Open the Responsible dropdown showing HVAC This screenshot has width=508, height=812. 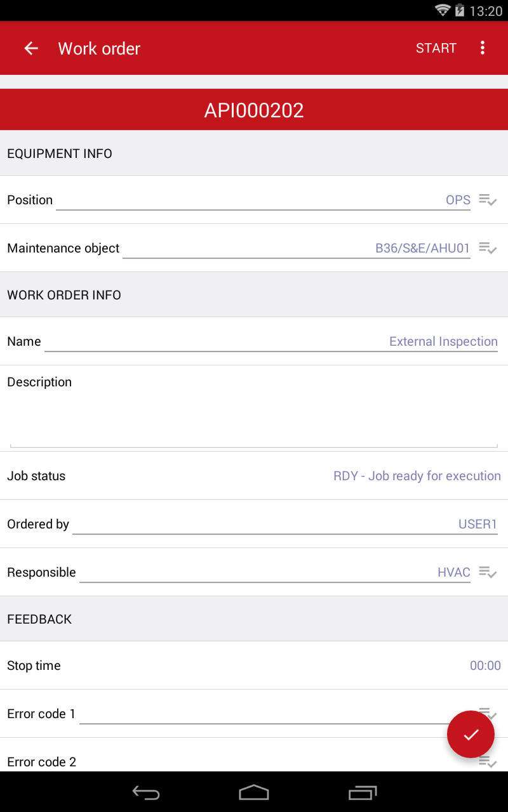coord(453,572)
